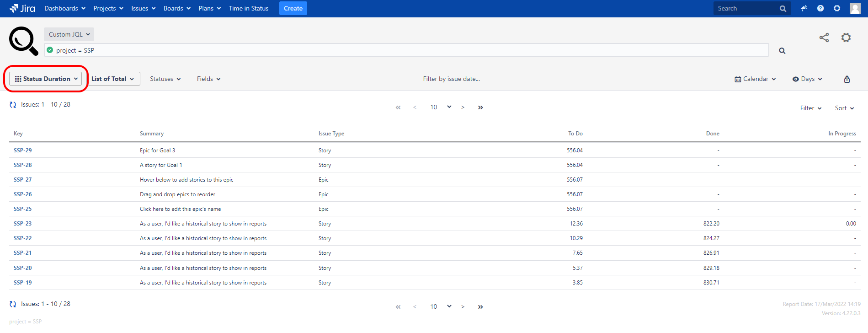Open issue SSP-29 link
Image resolution: width=868 pixels, height=333 pixels.
[23, 150]
